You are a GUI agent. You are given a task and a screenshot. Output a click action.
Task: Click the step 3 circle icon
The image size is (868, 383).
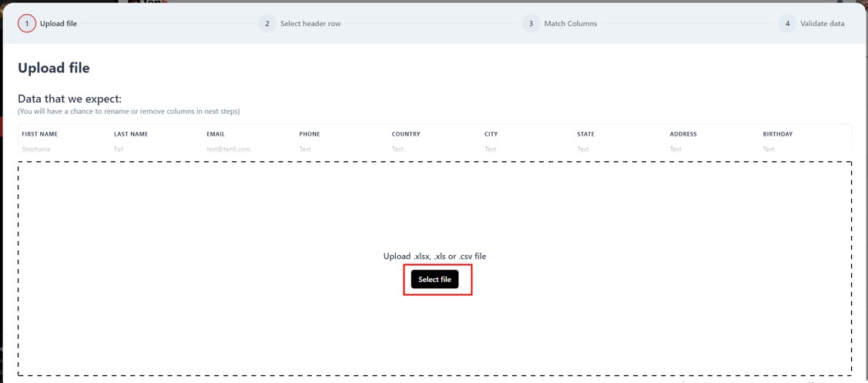coord(531,24)
